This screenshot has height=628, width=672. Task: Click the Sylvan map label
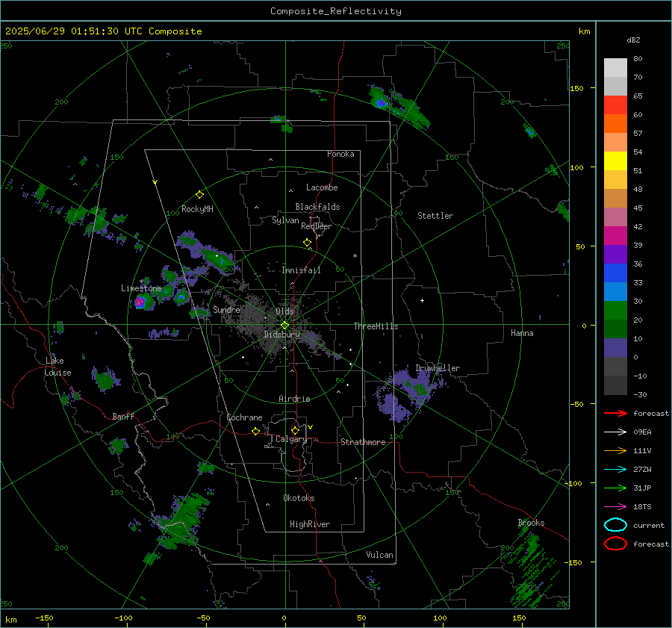click(285, 220)
